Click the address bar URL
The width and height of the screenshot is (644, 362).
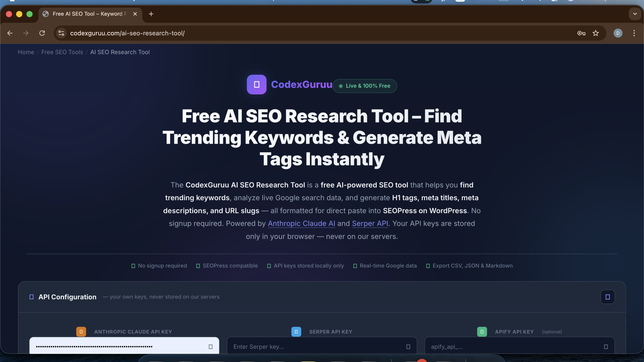[127, 33]
